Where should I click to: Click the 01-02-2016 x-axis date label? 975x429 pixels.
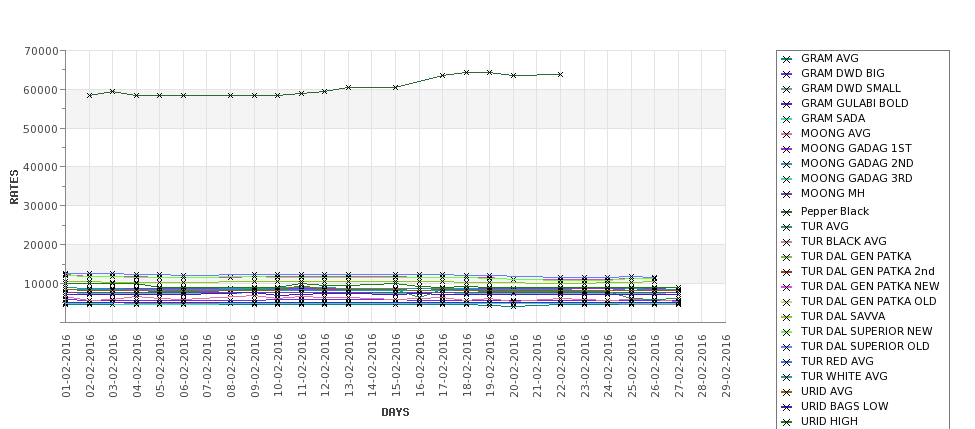pos(66,366)
